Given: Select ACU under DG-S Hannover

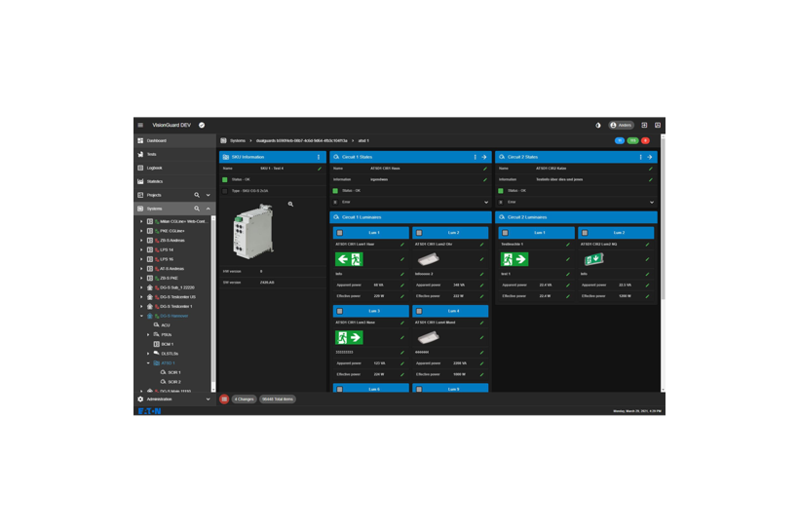Looking at the screenshot, I should coord(166,325).
